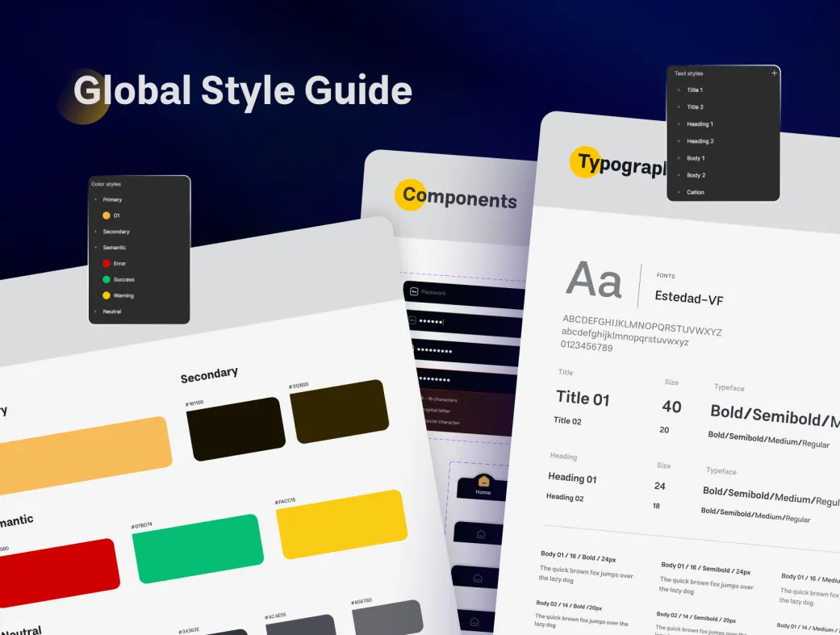Collapse the Primary color styles group

point(95,199)
